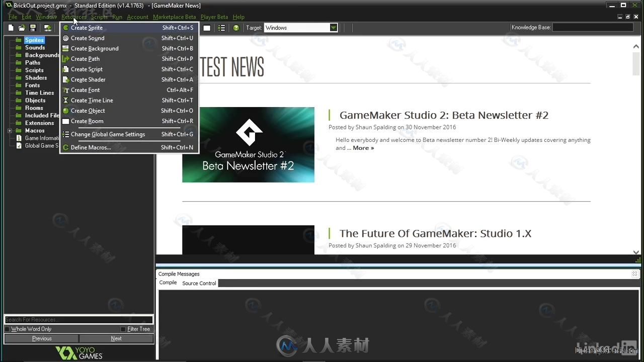Click the Beta Newsletter #2 thumbnail image

tap(248, 145)
